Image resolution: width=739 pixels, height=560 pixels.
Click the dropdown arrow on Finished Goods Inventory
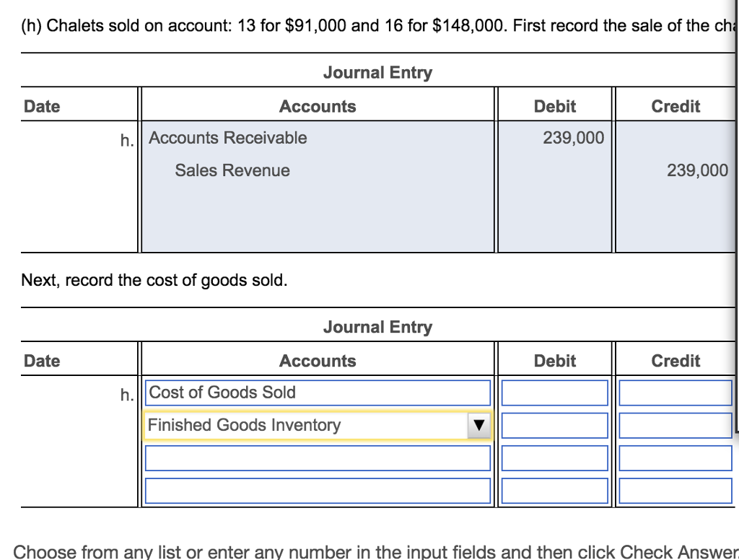(478, 425)
